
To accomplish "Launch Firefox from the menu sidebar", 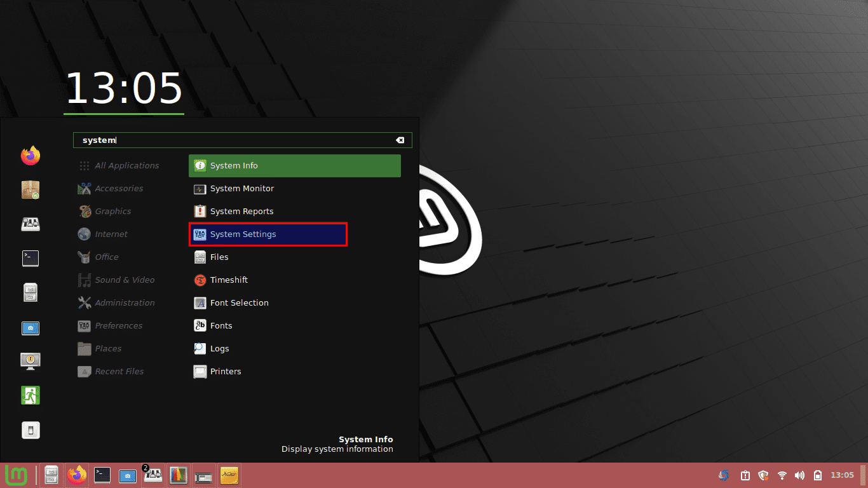I will (30, 156).
